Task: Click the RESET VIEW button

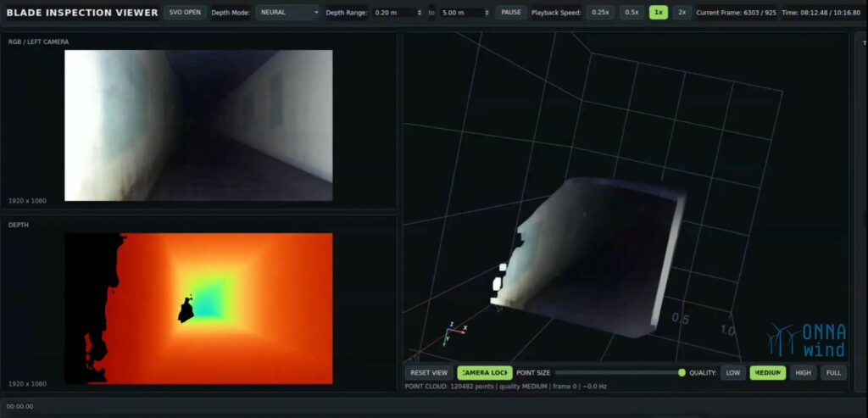Action: pyautogui.click(x=429, y=372)
